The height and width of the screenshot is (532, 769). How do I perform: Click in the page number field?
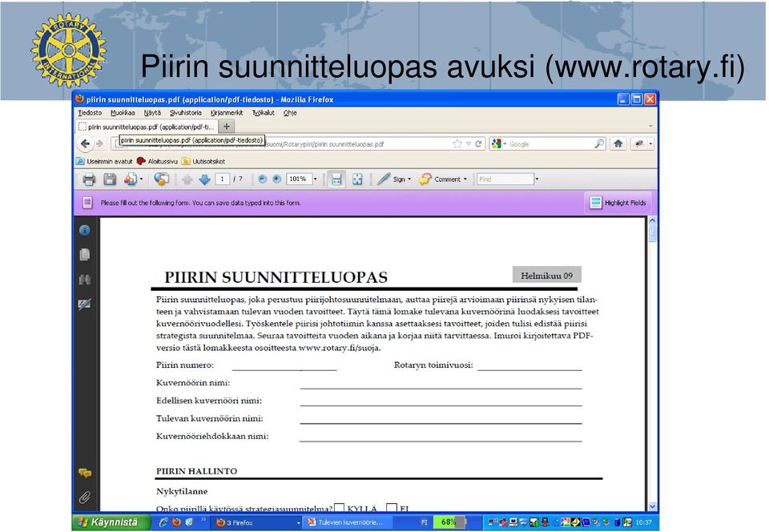coord(222,179)
